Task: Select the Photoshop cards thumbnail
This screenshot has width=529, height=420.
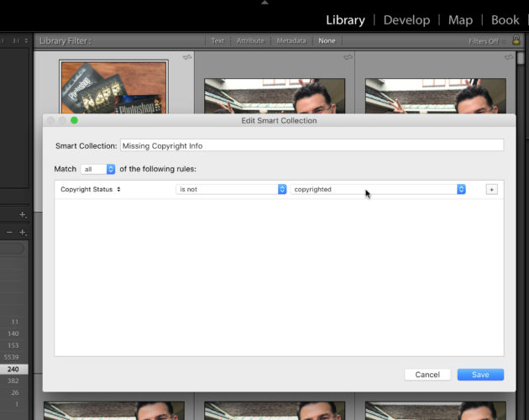Action: (x=113, y=87)
